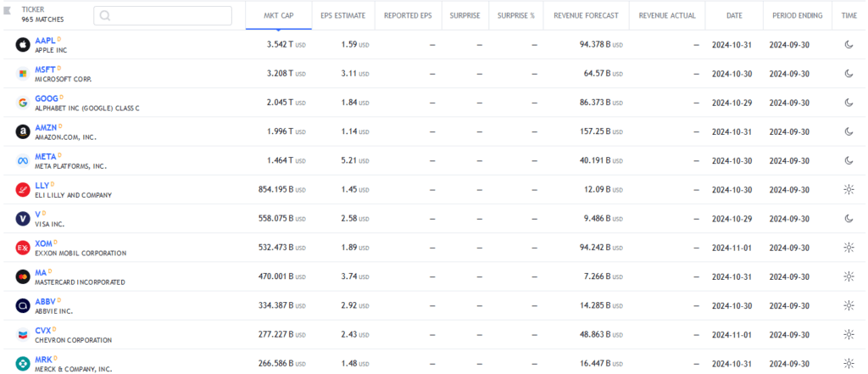Click the 277.227 B market cap for Chevron
Viewport: 868px width, 374px height.
281,335
